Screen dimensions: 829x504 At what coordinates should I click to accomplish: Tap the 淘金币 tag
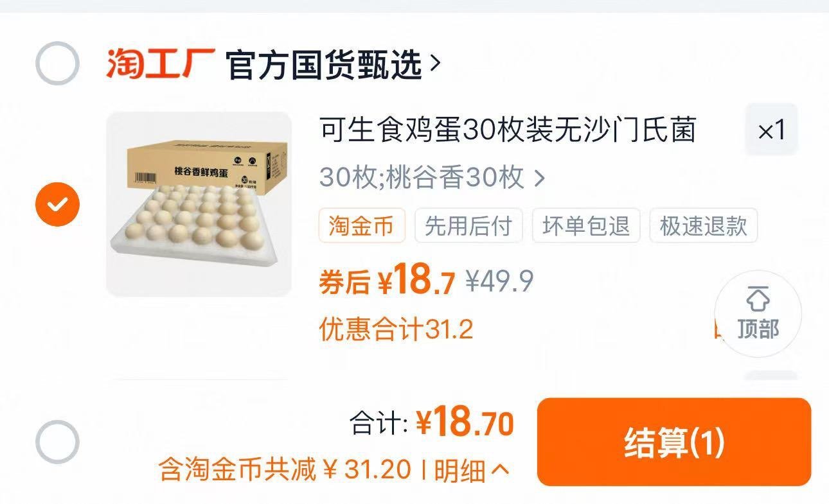pos(362,225)
